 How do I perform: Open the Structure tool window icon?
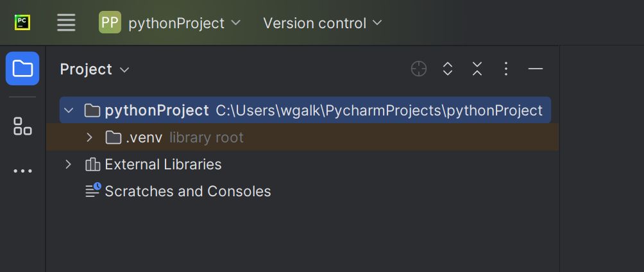22,126
